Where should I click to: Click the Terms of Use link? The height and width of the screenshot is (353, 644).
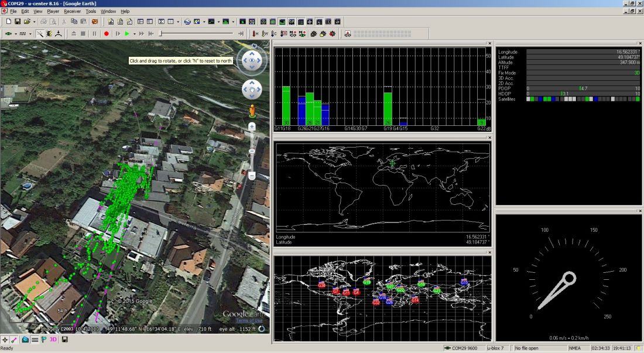[249, 321]
